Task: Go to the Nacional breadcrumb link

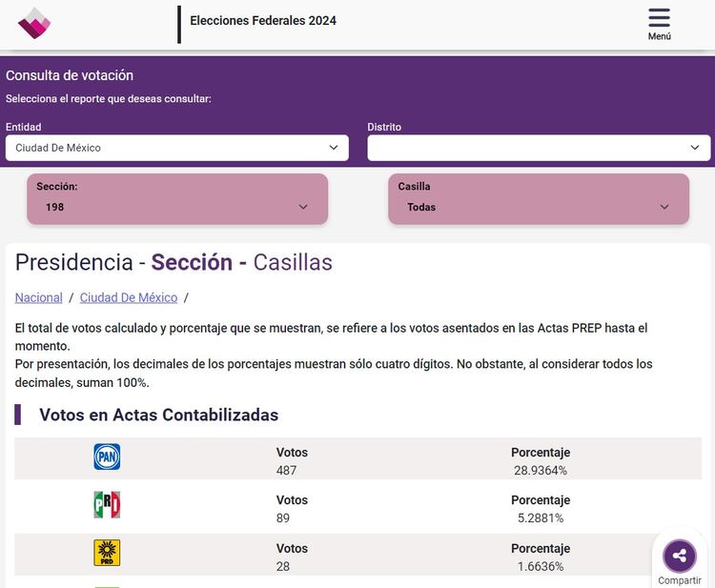Action: pos(39,297)
